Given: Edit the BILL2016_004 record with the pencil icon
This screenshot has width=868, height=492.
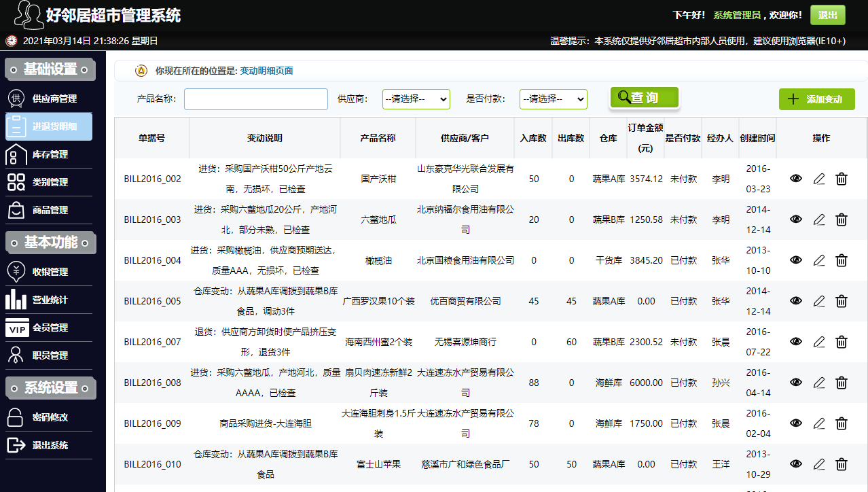Looking at the screenshot, I should pos(819,260).
